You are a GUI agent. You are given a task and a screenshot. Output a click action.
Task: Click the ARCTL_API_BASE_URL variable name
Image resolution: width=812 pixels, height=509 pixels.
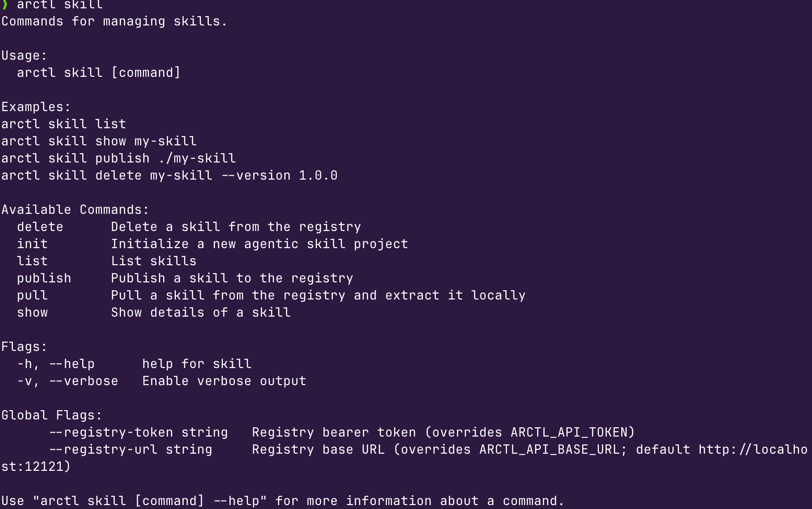tap(549, 450)
